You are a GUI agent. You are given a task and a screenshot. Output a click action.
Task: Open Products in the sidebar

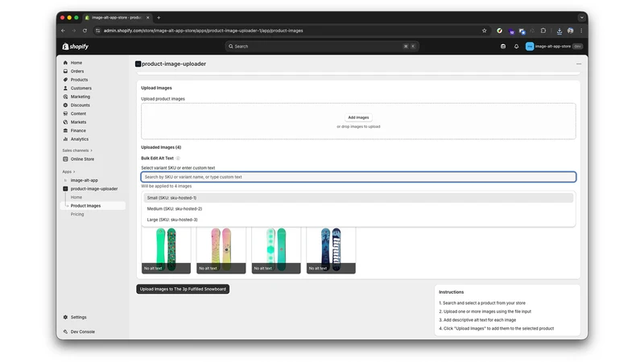coord(79,80)
